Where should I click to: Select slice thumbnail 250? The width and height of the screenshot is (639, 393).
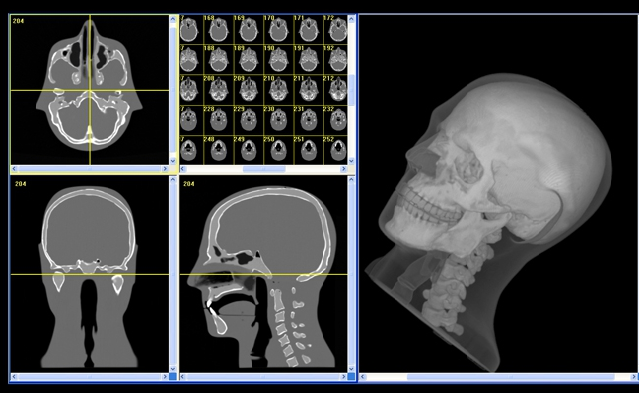click(278, 150)
